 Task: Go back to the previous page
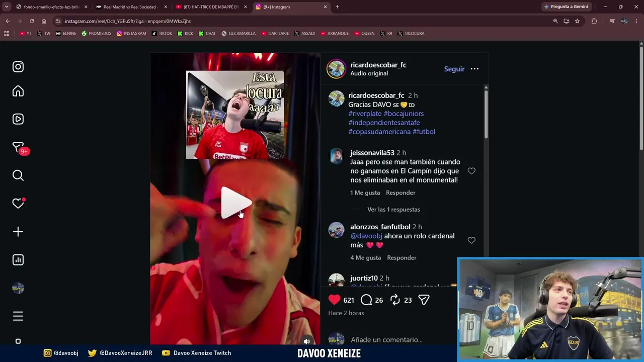click(x=8, y=21)
